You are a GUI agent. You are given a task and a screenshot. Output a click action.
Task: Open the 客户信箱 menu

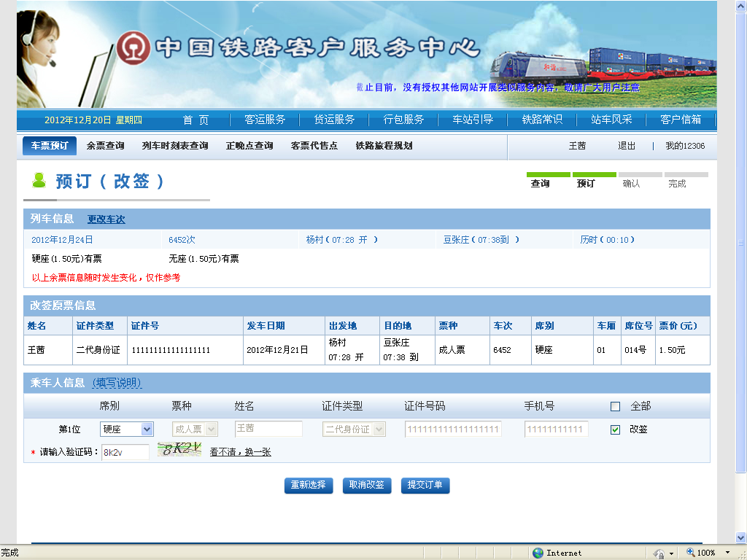tap(681, 120)
